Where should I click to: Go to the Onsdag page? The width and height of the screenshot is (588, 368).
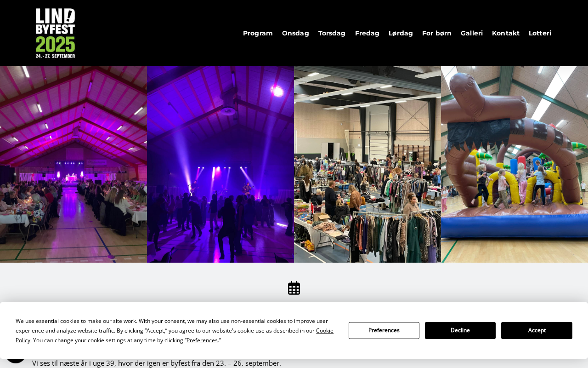click(295, 33)
